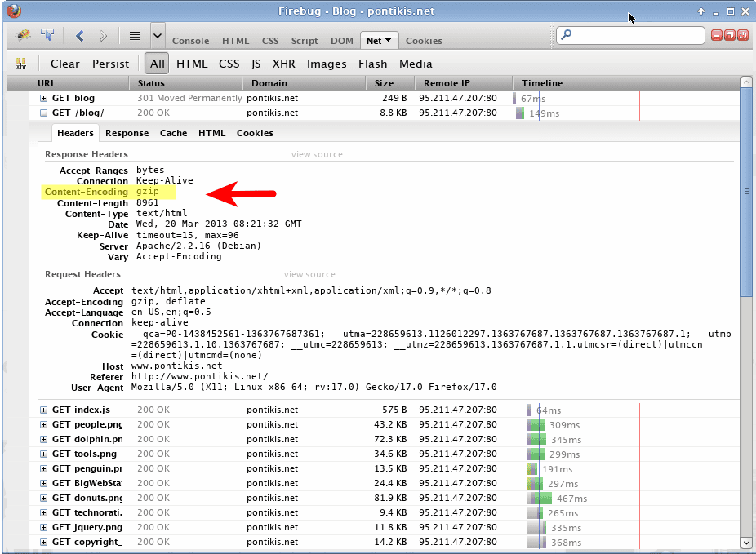Open the Cookies panel tab
Viewport: 756px width, 554px height.
click(x=424, y=41)
